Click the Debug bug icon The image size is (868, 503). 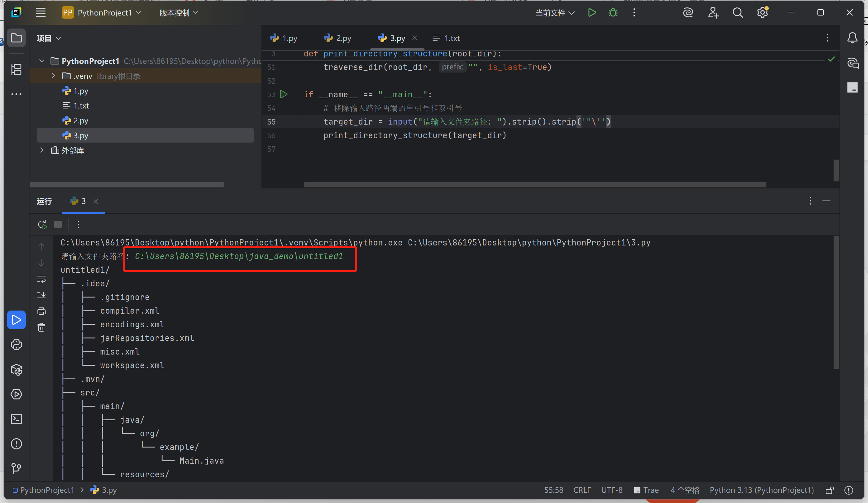coord(613,13)
